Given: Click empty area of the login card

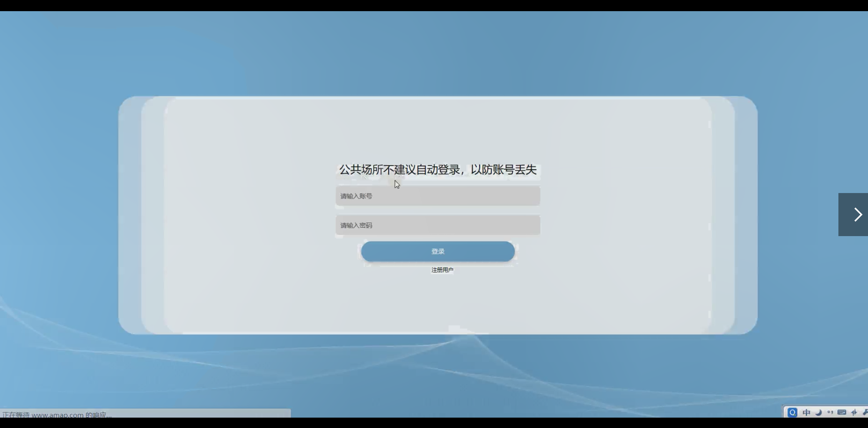Looking at the screenshot, I should [250, 215].
